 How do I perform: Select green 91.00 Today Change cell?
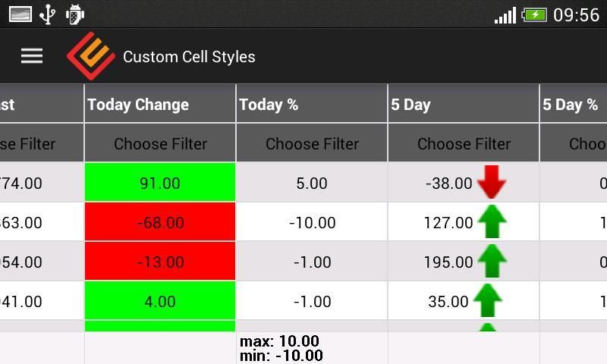point(160,183)
